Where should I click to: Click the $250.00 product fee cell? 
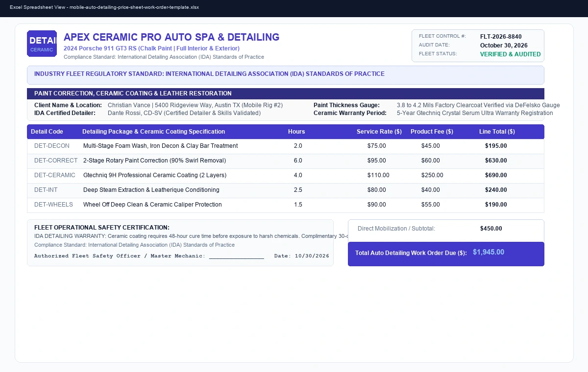tap(432, 175)
